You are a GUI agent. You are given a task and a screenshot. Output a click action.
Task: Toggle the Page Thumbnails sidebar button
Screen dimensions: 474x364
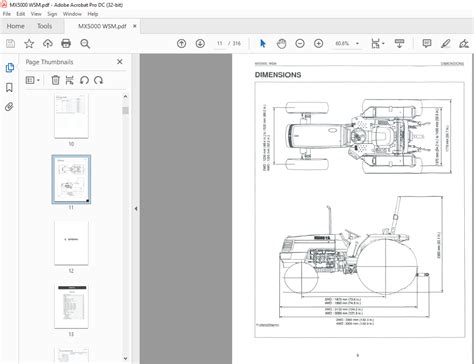point(9,68)
